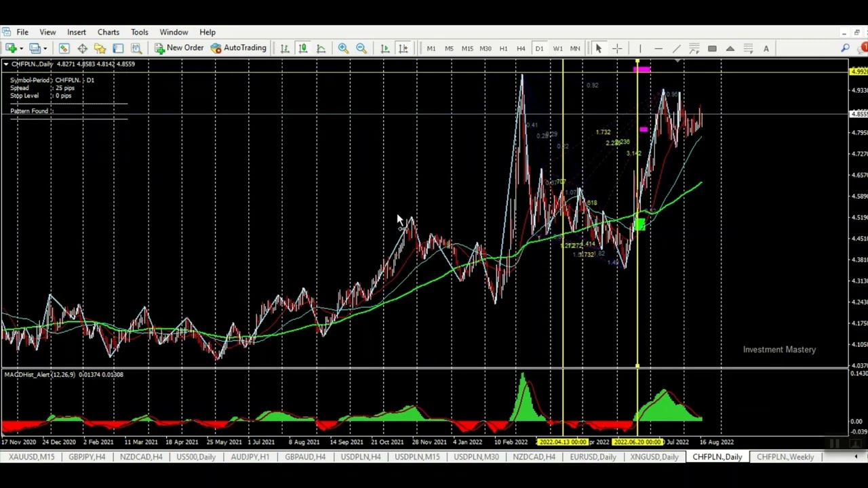Click the green rectangle marker on chart
Screen dimensions: 868x488
tap(639, 223)
